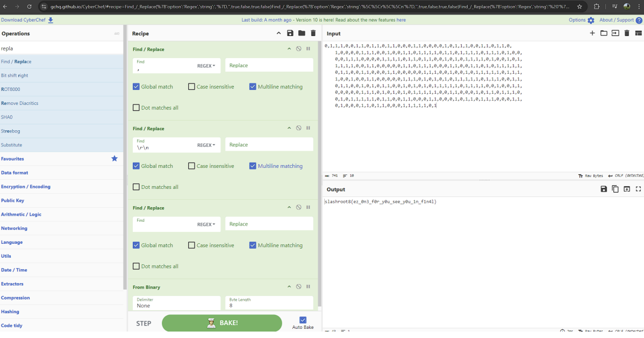Save the current recipe
Screen dimensions: 644x338
coord(290,33)
